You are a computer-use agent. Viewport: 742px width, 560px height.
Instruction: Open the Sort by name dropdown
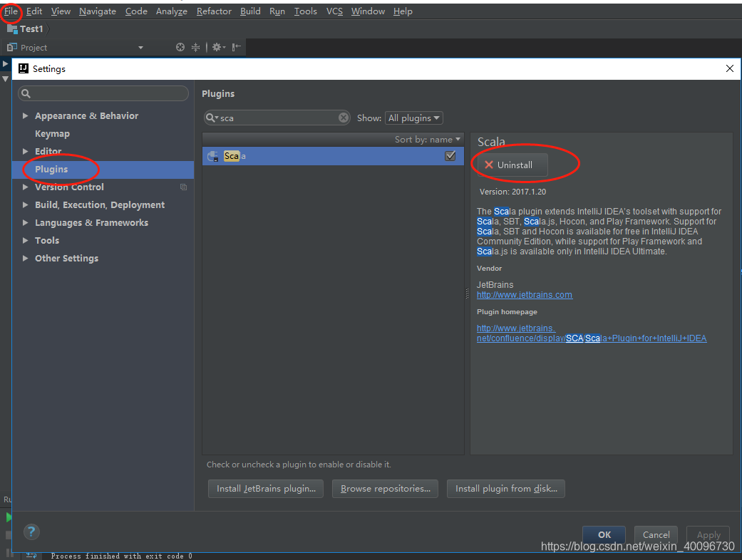point(428,140)
